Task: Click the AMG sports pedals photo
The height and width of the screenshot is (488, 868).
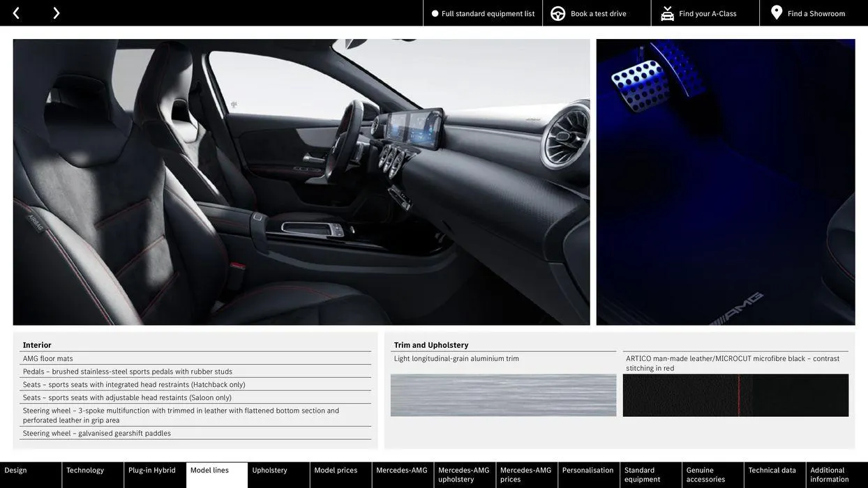Action: click(x=726, y=182)
